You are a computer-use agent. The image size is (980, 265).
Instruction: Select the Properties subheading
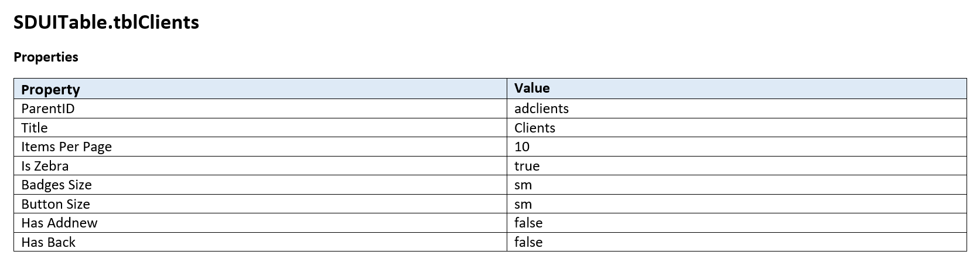point(46,57)
